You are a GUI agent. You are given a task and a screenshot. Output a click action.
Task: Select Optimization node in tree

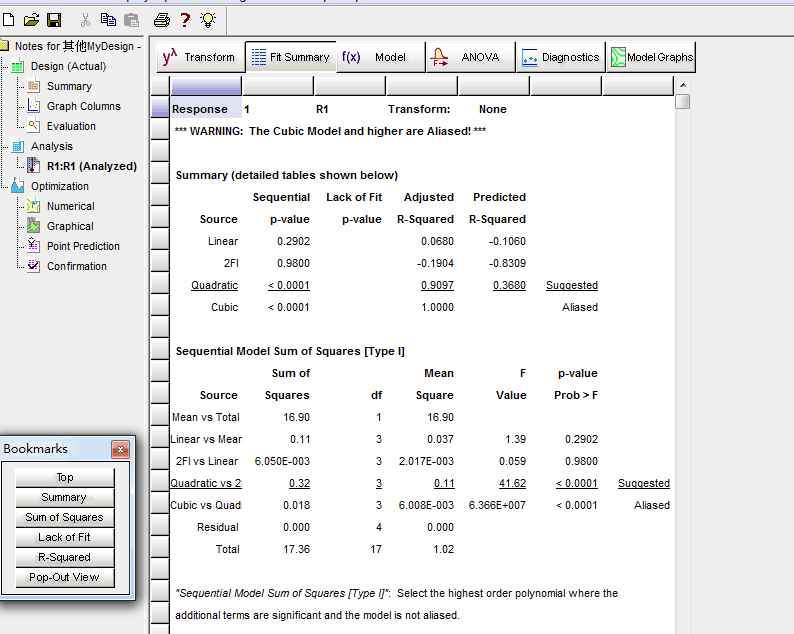(x=60, y=186)
